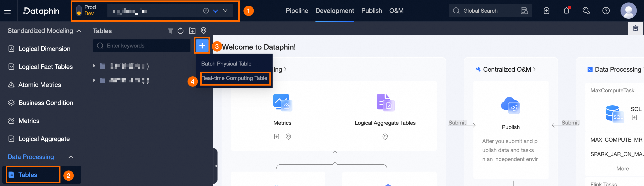The height and width of the screenshot is (186, 644).
Task: Click the blue plus add table button
Action: [202, 46]
